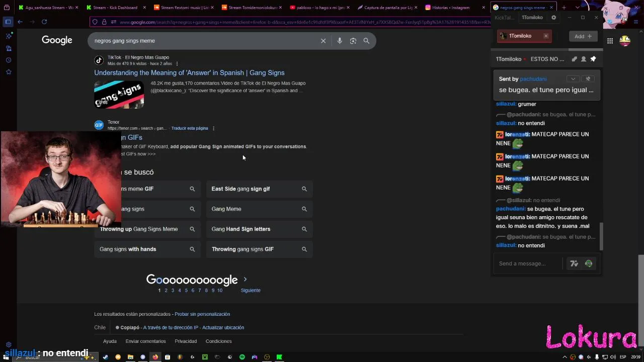Reload the page in Firefox
Image resolution: width=644 pixels, height=362 pixels.
(x=44, y=22)
